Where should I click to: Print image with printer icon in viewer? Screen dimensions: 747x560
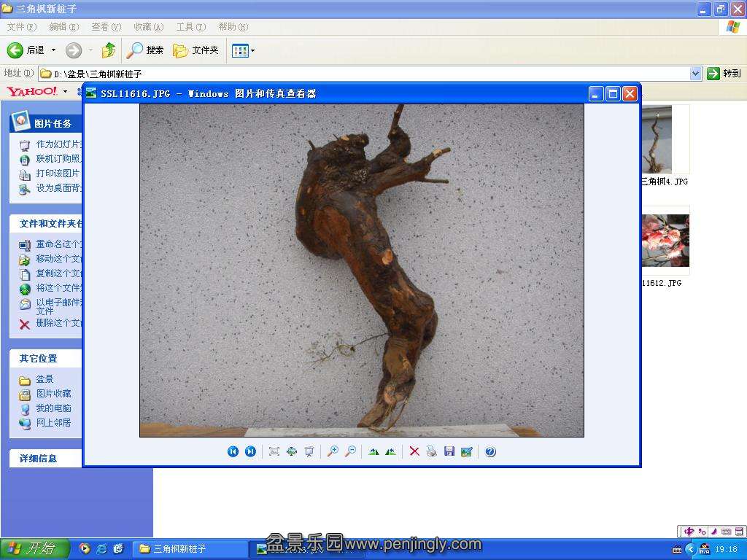(432, 451)
